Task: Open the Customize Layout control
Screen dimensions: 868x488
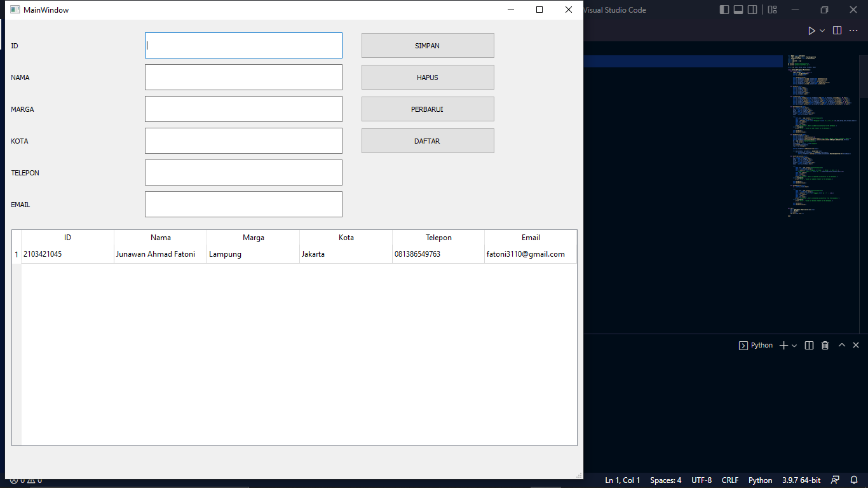Action: click(771, 10)
